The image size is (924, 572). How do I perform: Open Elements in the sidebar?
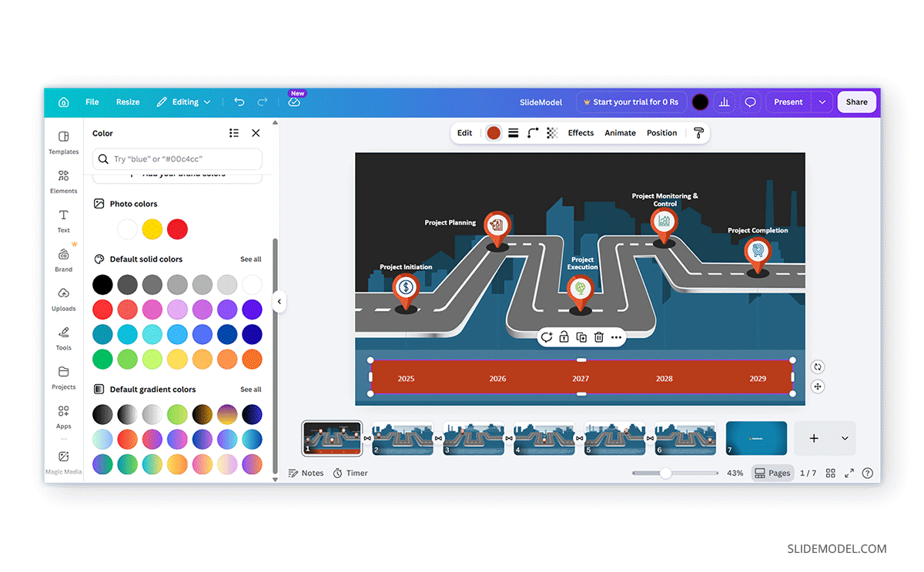pos(64,182)
